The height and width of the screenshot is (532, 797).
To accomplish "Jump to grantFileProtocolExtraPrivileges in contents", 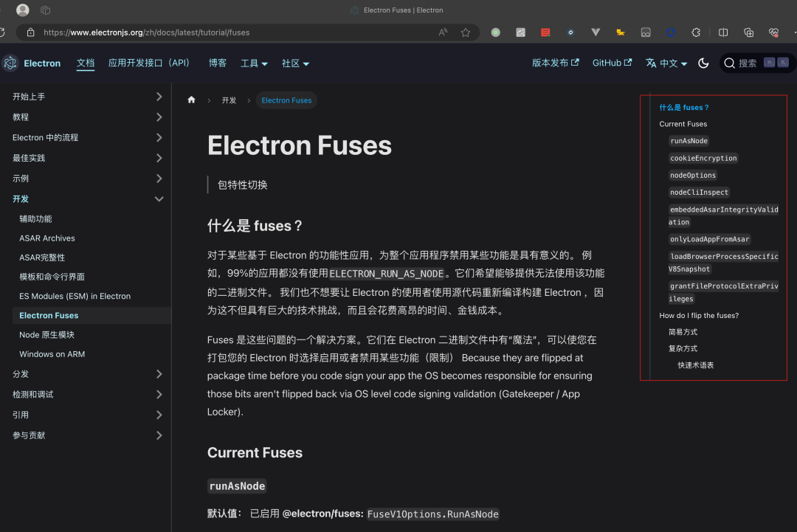I will 723,293.
